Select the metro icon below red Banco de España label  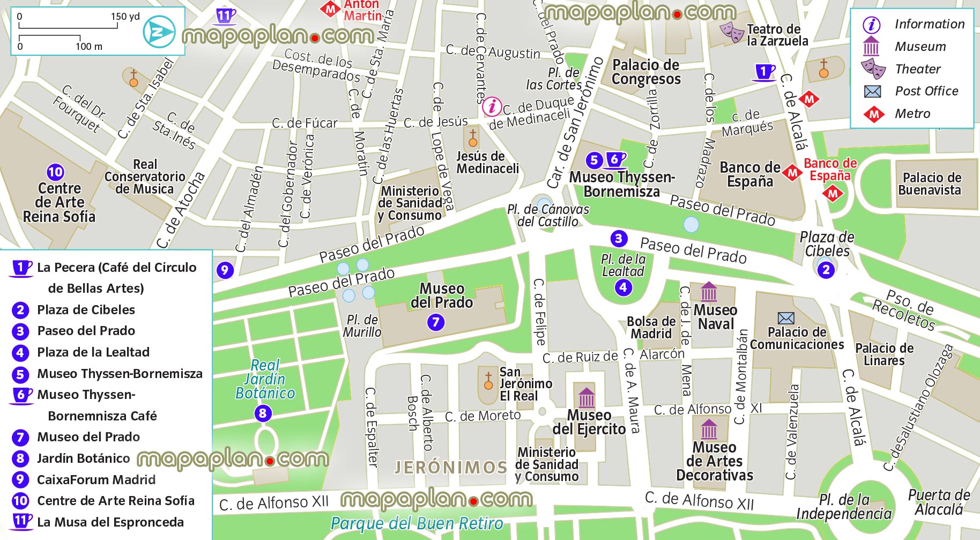[x=833, y=194]
